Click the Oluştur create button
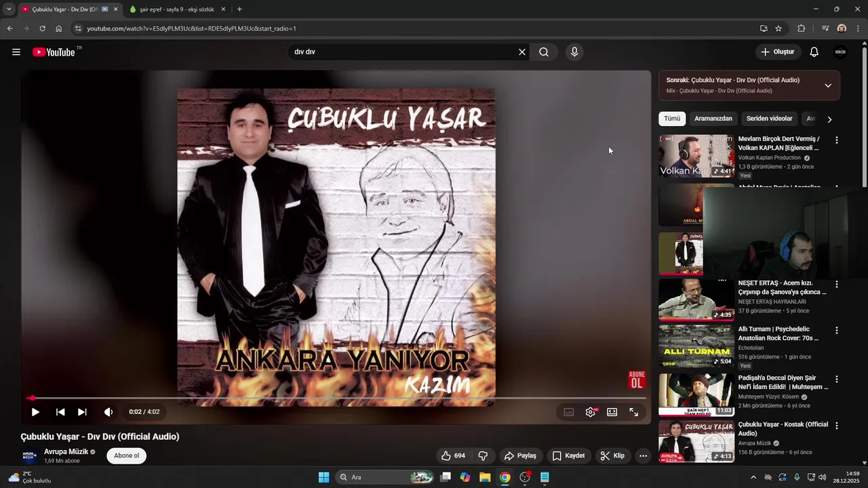 pos(778,52)
